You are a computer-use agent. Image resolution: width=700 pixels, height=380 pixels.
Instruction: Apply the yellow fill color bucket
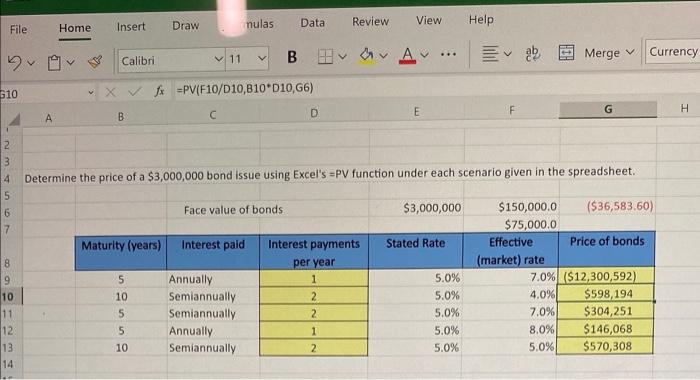[367, 56]
